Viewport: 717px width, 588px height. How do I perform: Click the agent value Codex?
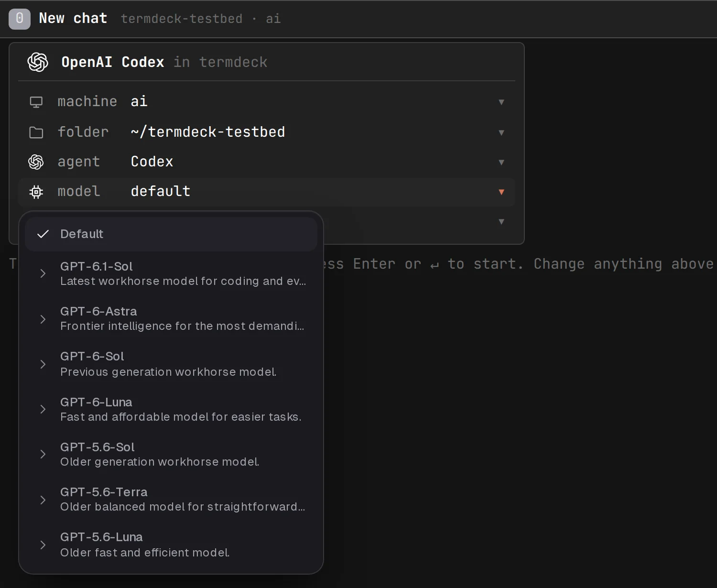click(152, 162)
